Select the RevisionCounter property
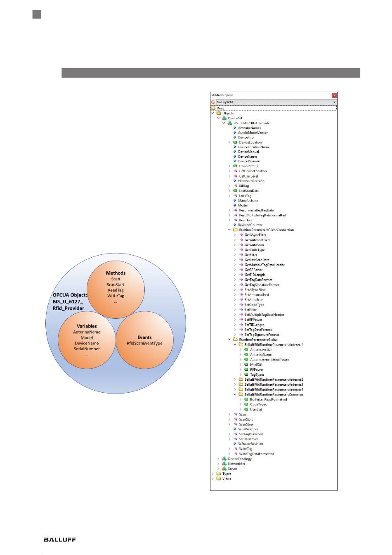The height and width of the screenshot is (555, 392). 250,225
